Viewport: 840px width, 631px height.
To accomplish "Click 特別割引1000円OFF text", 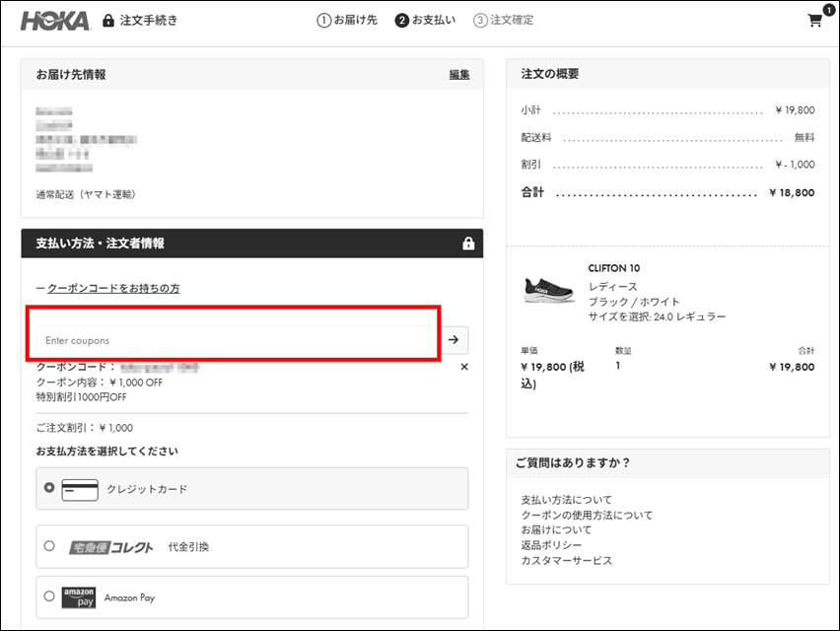I will [82, 397].
